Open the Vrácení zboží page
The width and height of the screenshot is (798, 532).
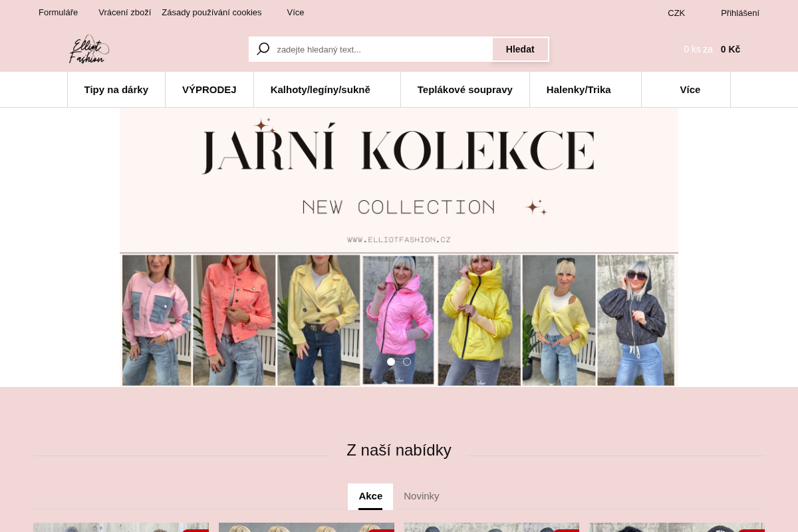coord(124,13)
